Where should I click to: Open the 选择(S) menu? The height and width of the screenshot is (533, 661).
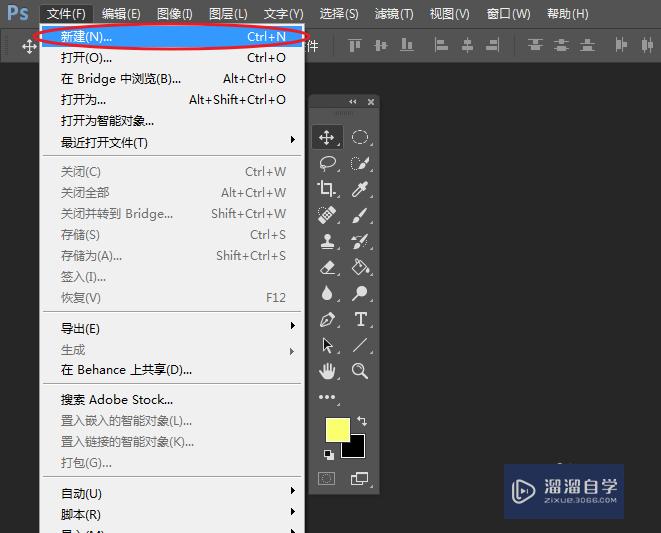coord(339,14)
